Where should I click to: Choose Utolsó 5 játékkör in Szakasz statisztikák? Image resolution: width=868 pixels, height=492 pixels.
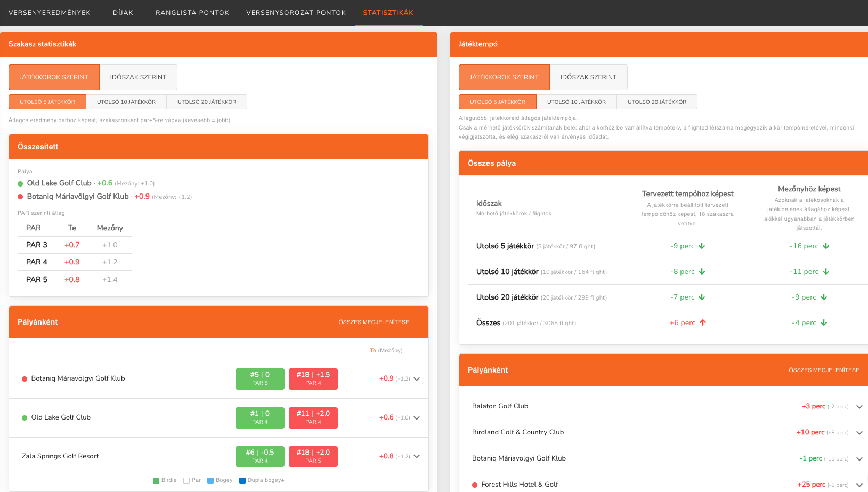[47, 102]
